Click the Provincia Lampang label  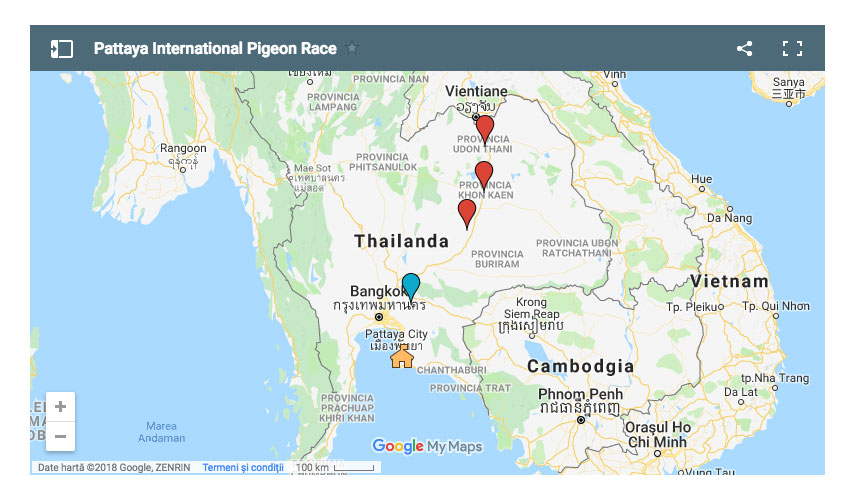click(x=333, y=102)
